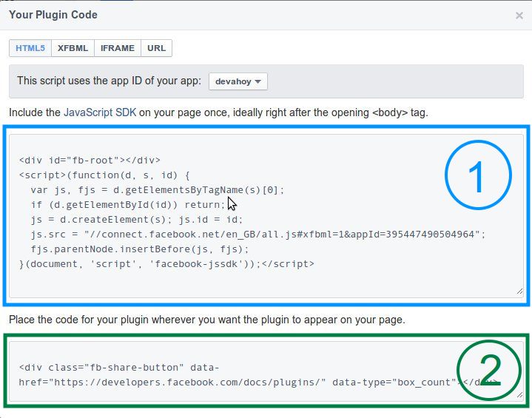Switch to the XFBML tab
This screenshot has height=418, width=532.
[x=73, y=48]
